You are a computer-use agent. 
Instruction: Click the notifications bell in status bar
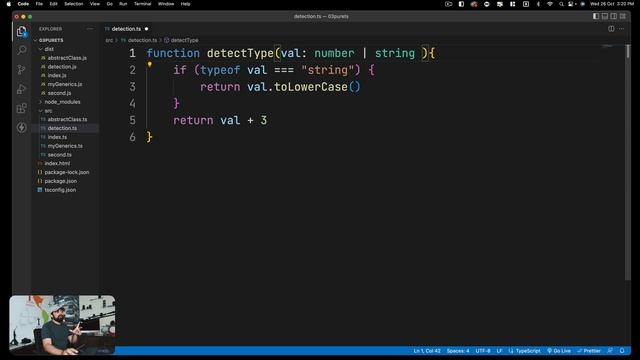[x=622, y=351]
